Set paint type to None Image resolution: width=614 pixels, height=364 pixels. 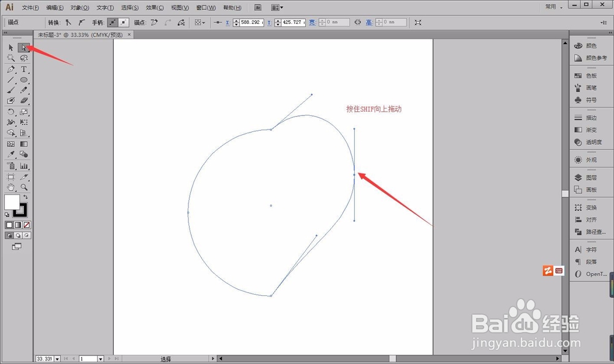[26, 225]
